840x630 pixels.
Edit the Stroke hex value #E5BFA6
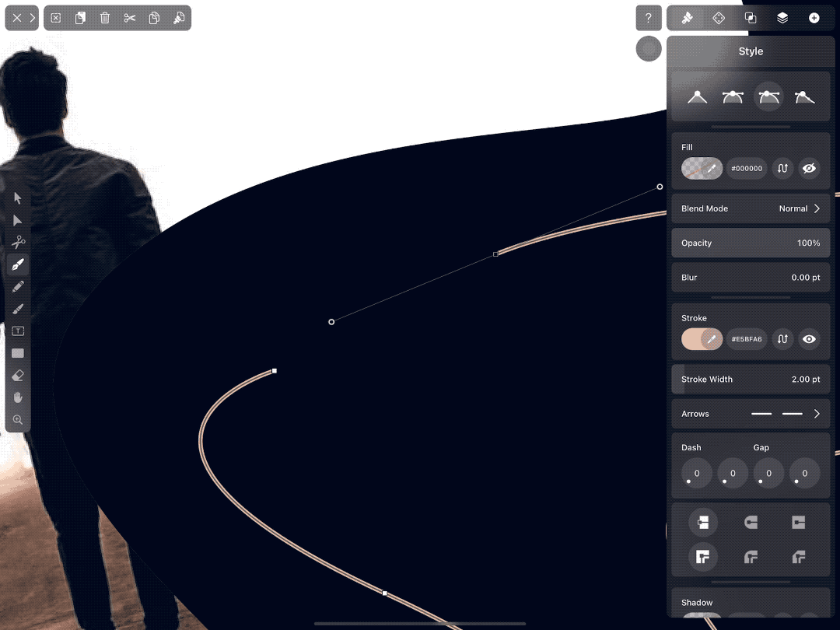tap(747, 339)
